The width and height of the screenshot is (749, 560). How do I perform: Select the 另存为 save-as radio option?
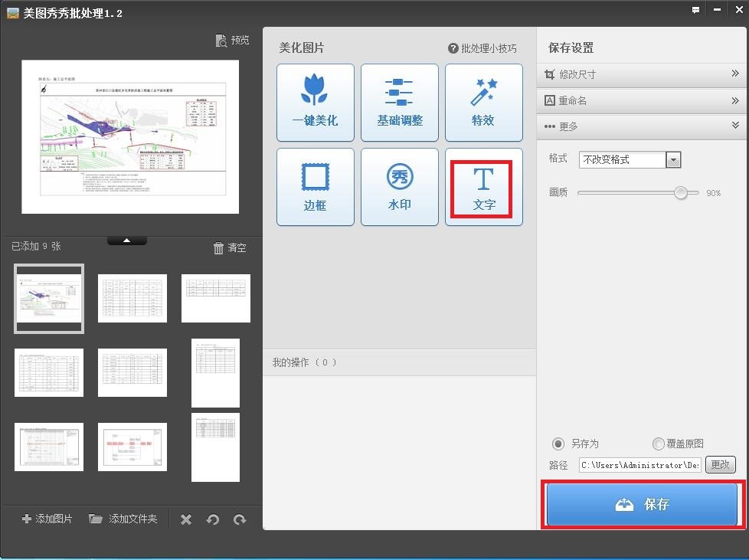[x=558, y=444]
